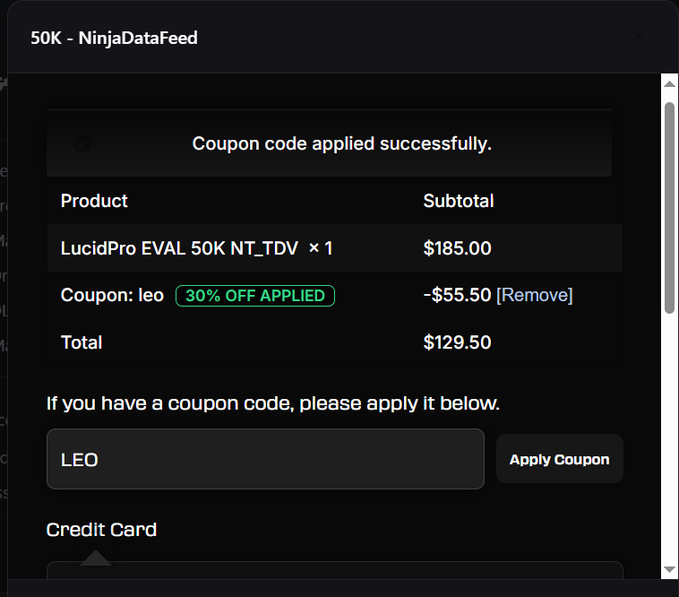Click the -$55.50 discount amount

pos(457,295)
